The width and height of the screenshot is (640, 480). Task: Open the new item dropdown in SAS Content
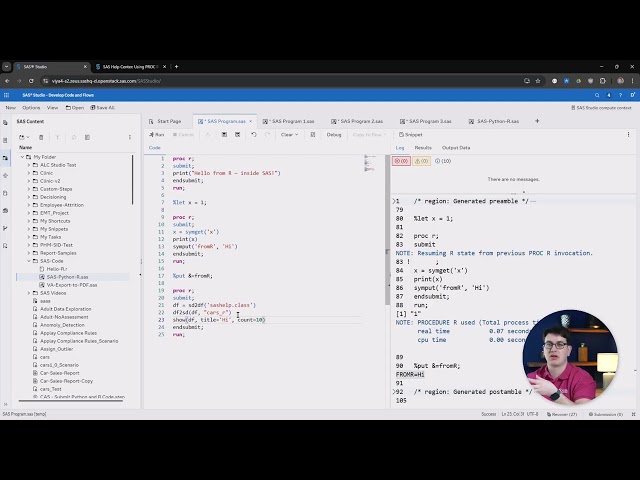24,138
